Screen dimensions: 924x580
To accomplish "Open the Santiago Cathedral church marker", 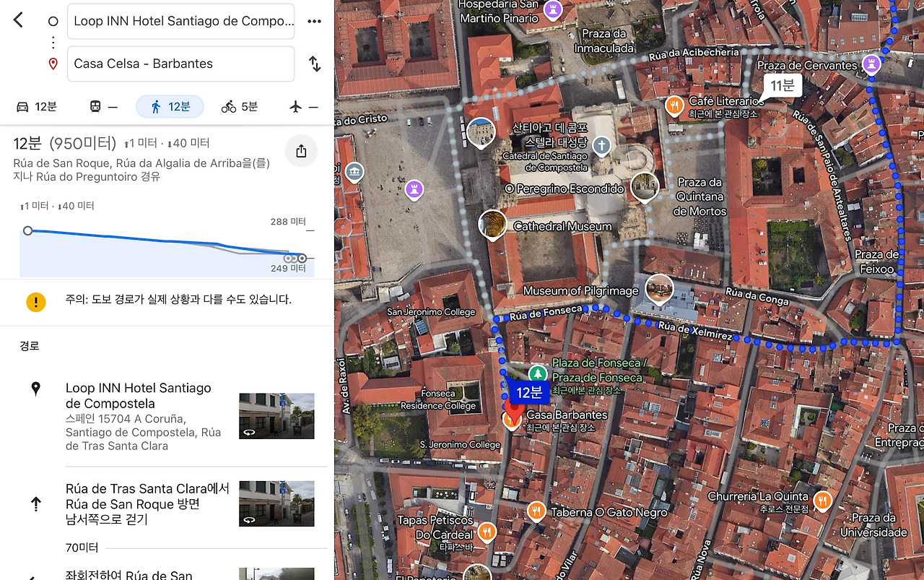I will point(601,147).
